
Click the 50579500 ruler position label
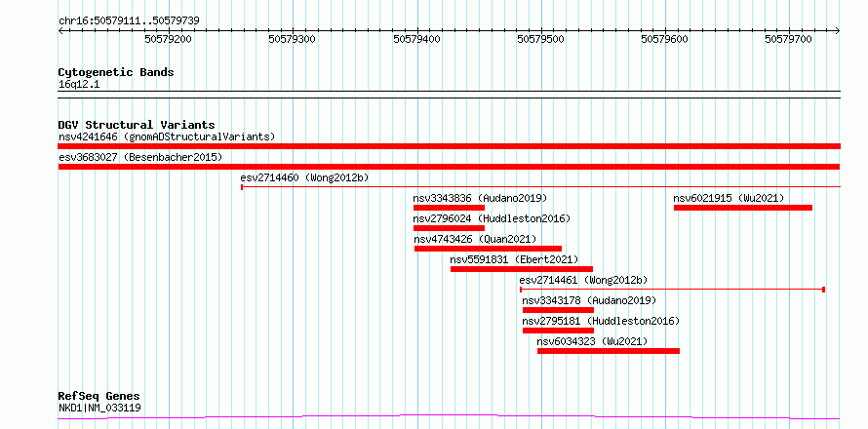[x=540, y=39]
